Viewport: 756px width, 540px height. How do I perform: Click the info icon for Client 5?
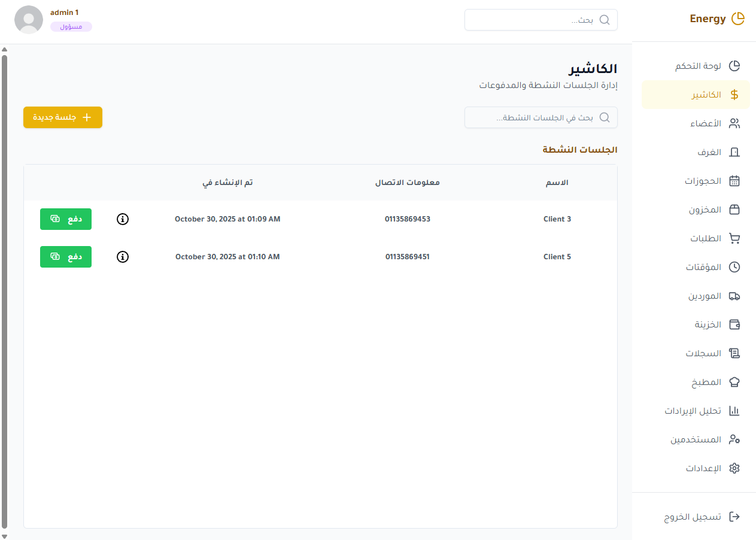tap(123, 257)
